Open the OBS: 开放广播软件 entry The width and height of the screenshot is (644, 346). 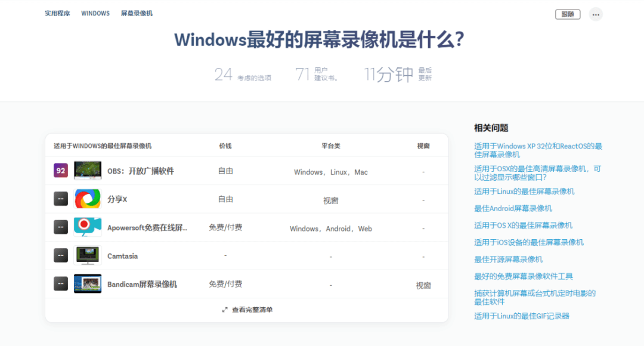click(141, 171)
